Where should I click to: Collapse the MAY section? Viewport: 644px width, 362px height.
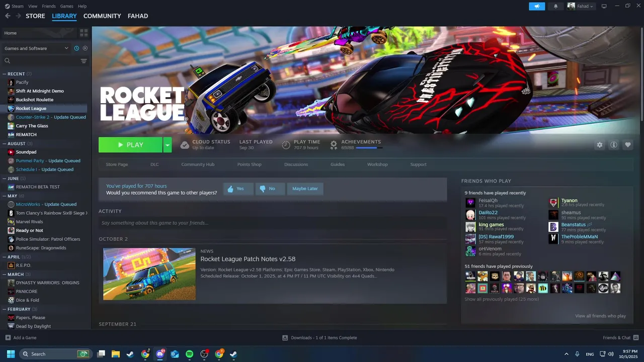pos(4,196)
